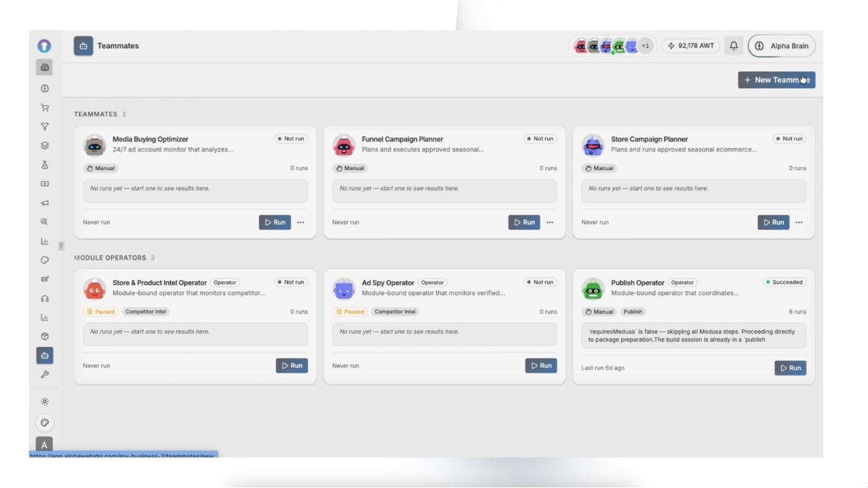The image size is (868, 488).
Task: Open the Store Campaign Planner card title
Action: click(650, 139)
